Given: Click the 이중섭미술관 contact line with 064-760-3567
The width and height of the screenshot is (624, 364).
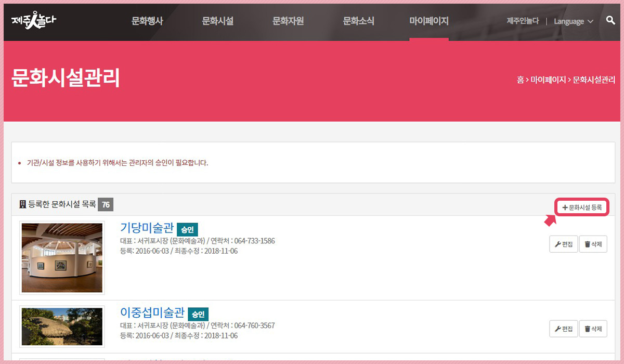Looking at the screenshot, I should pyautogui.click(x=198, y=326).
